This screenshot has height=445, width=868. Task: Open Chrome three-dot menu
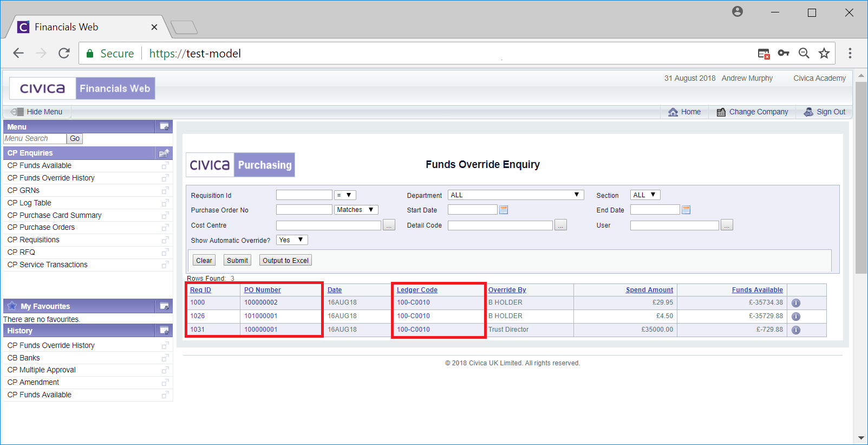(850, 53)
